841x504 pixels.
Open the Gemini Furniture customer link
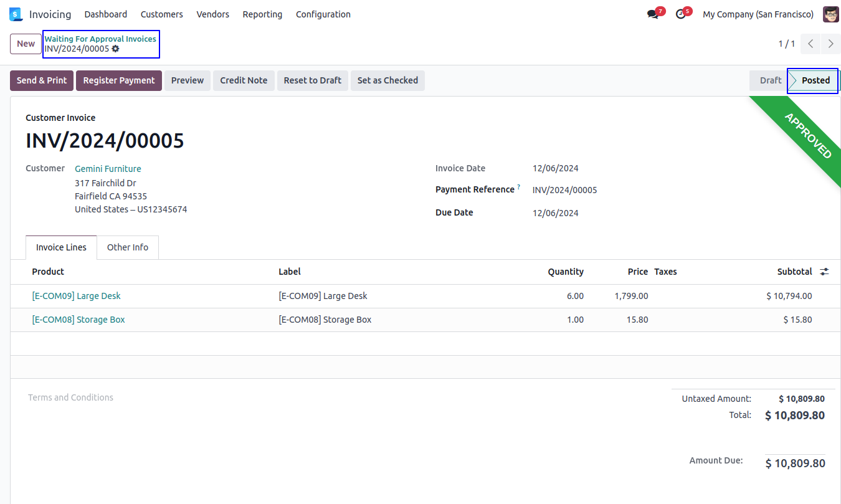[x=108, y=169]
